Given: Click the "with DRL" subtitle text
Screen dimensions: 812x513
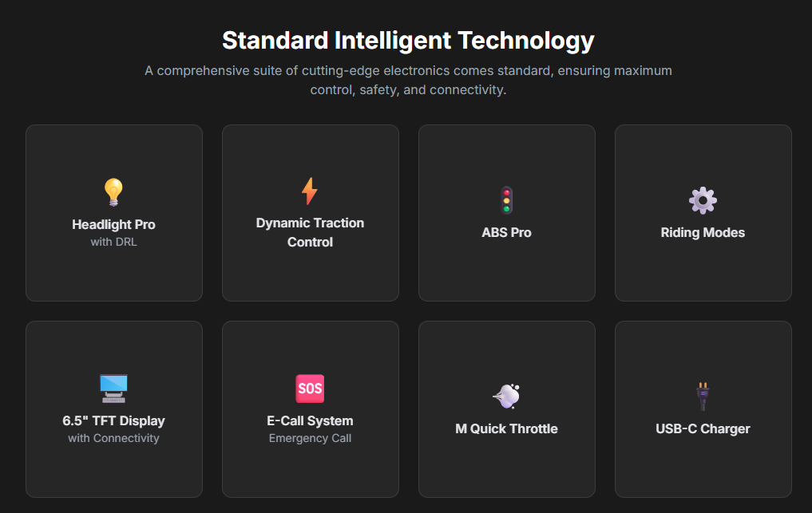Looking at the screenshot, I should click(113, 242).
